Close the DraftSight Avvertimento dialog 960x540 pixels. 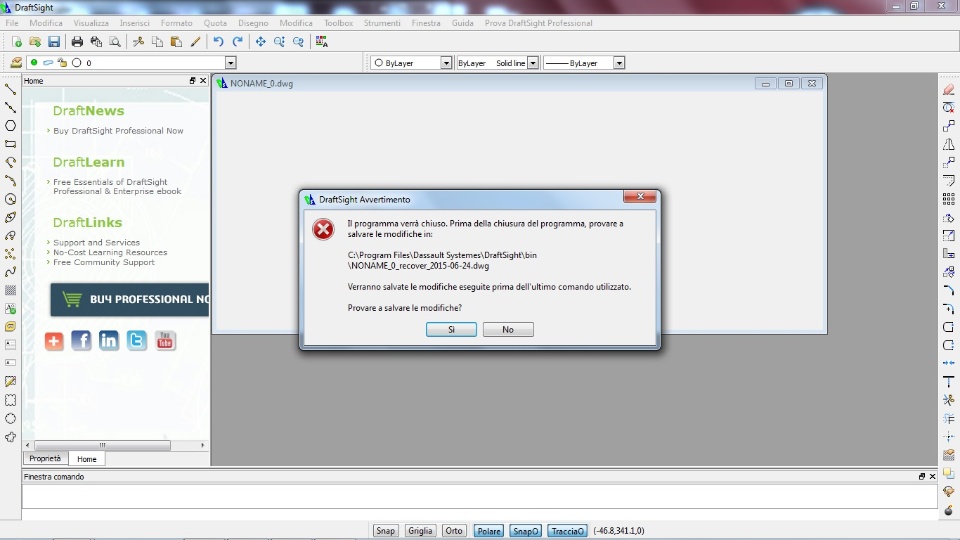click(640, 197)
